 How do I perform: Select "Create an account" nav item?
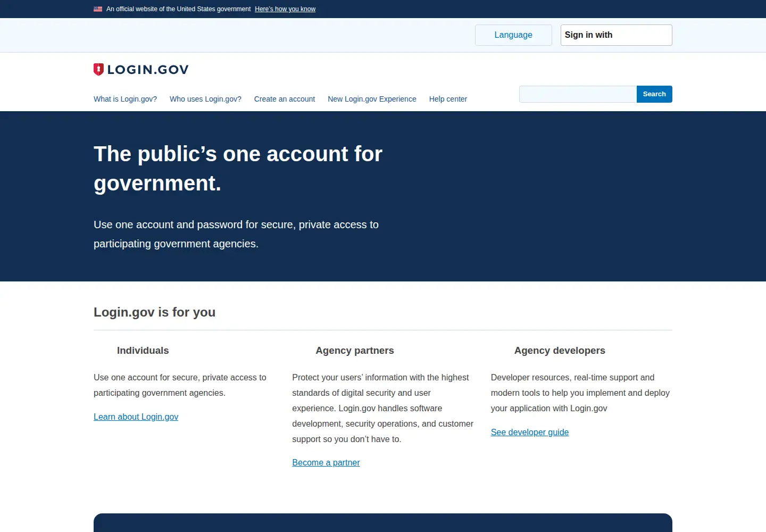pos(285,99)
